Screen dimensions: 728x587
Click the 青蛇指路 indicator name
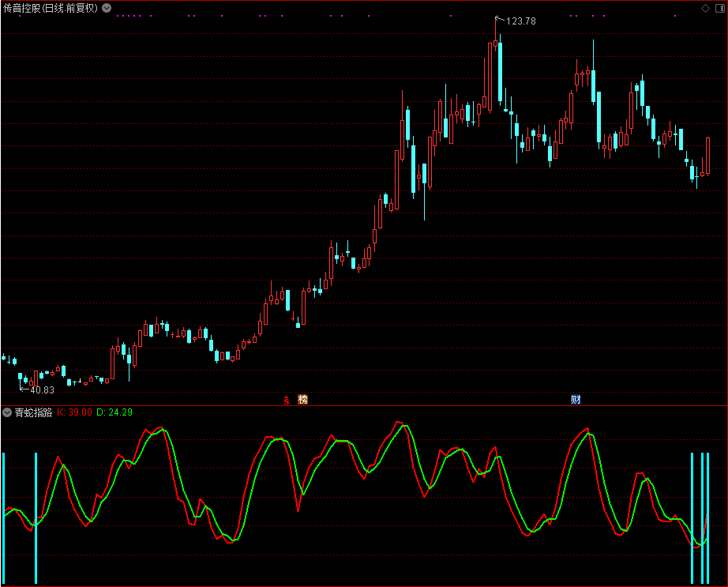point(33,412)
